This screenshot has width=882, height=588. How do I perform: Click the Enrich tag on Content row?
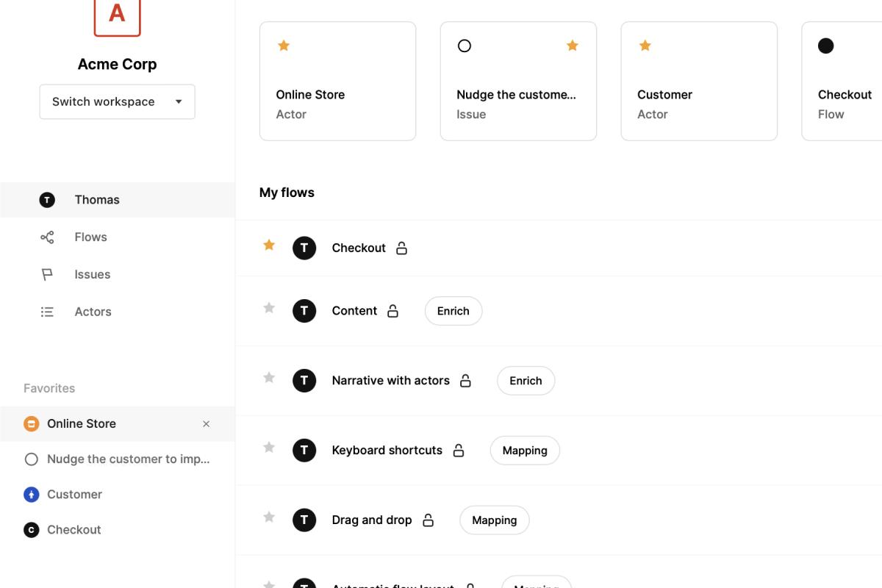point(453,311)
